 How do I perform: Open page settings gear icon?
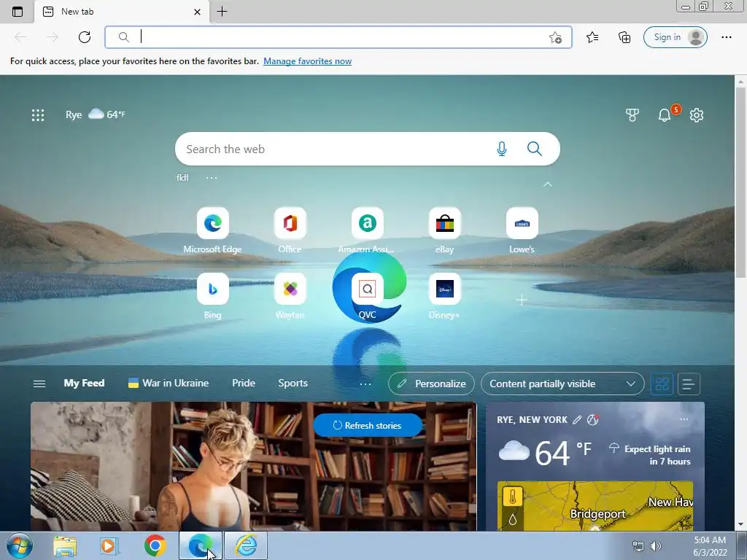(697, 114)
